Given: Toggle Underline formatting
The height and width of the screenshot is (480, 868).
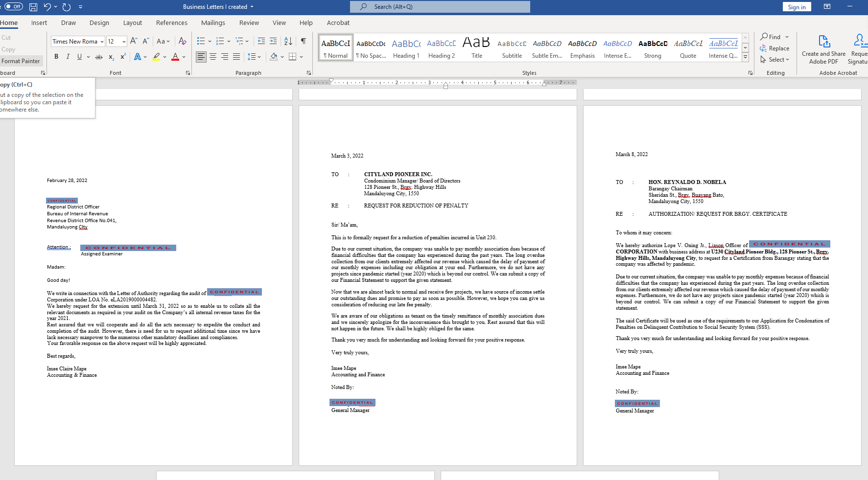Looking at the screenshot, I should tap(79, 57).
